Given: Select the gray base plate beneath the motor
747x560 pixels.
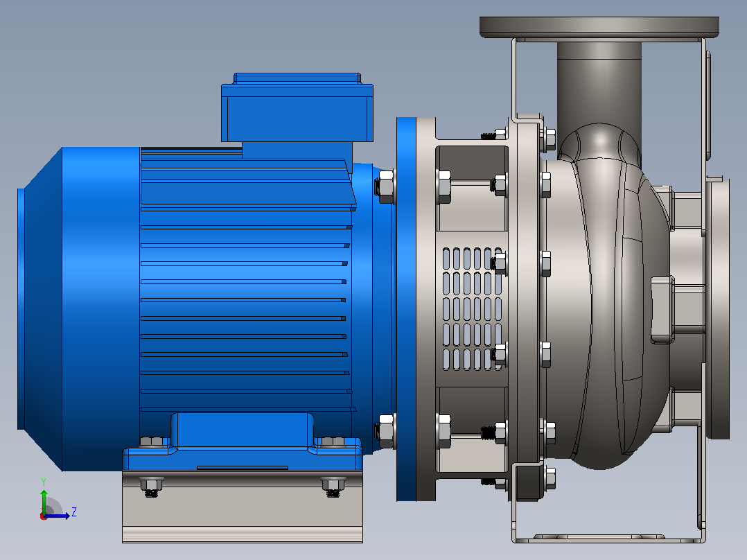Looking at the screenshot, I should click(x=243, y=506).
